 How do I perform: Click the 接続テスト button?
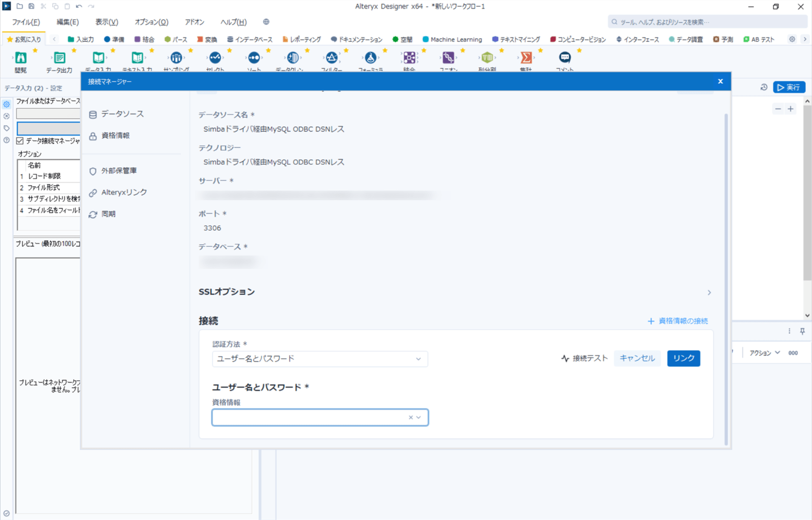(x=585, y=358)
